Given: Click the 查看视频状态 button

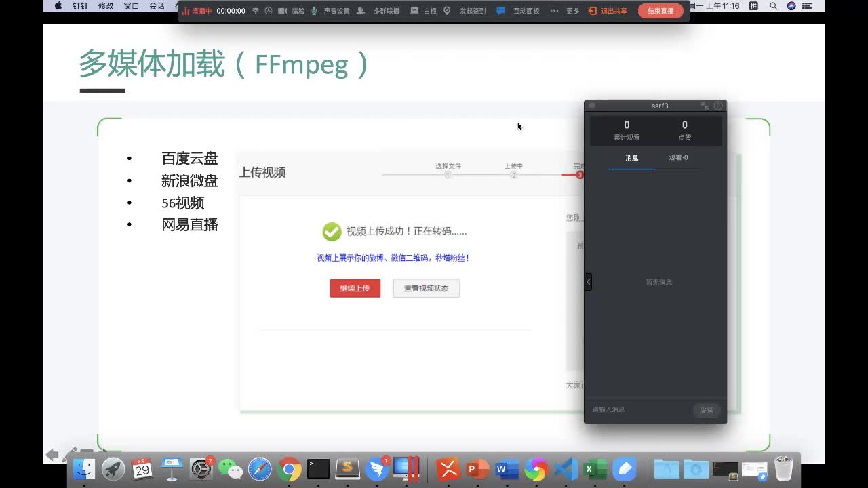Looking at the screenshot, I should point(427,288).
